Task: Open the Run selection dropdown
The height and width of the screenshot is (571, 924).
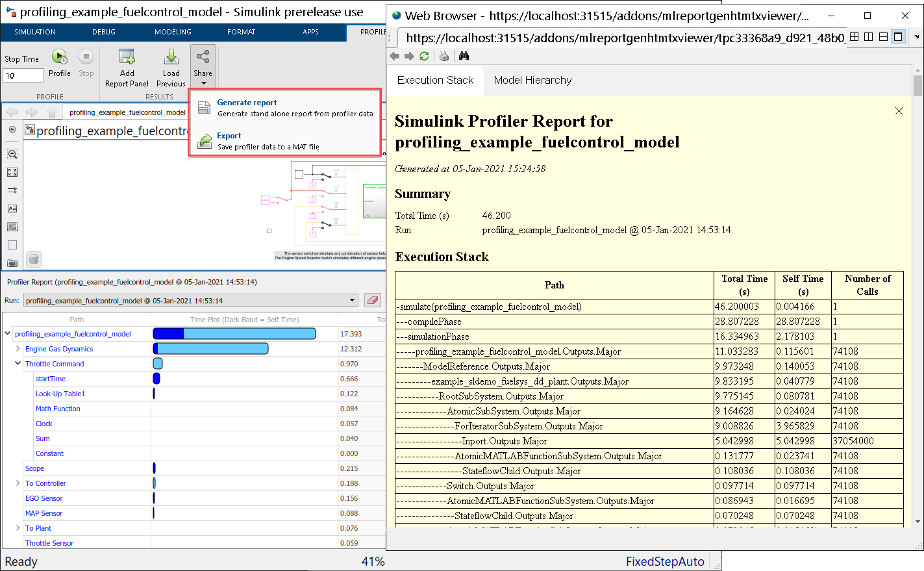Action: [x=191, y=300]
